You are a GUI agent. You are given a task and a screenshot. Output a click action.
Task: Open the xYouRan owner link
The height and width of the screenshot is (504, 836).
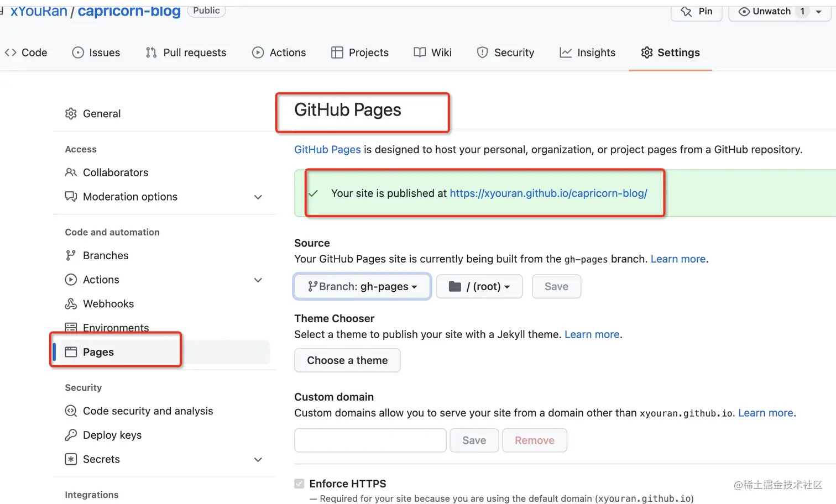[x=39, y=11]
